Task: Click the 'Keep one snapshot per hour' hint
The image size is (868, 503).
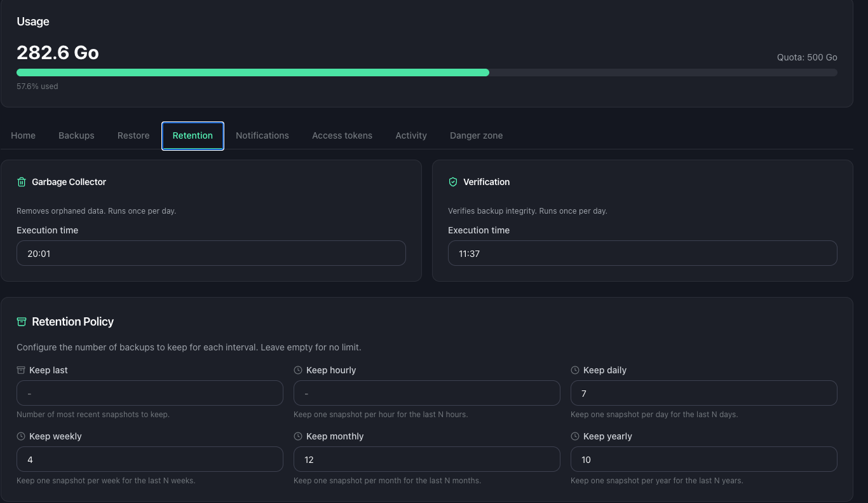Action: (381, 415)
